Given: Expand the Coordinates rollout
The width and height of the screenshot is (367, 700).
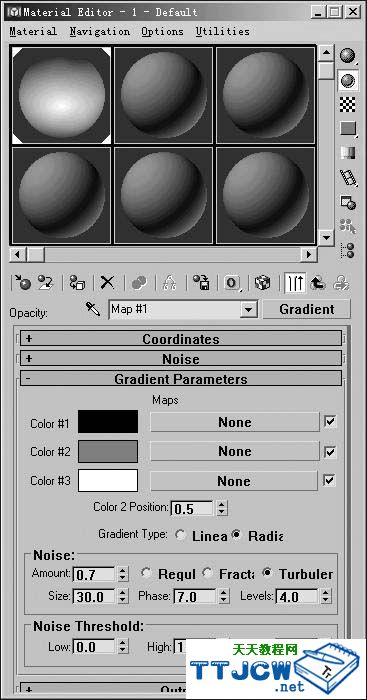Looking at the screenshot, I should tap(181, 338).
